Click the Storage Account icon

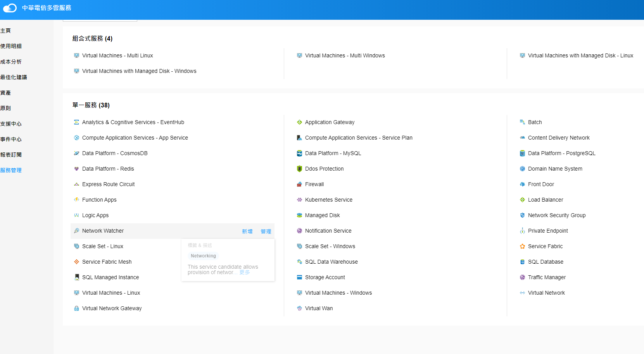pyautogui.click(x=299, y=277)
